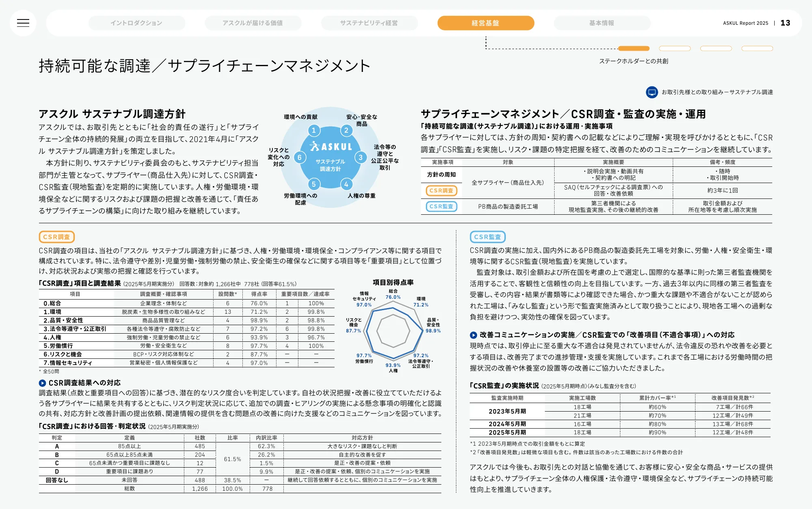Open the アスクルが届ける価値 tab
This screenshot has width=812, height=509.
(x=253, y=23)
